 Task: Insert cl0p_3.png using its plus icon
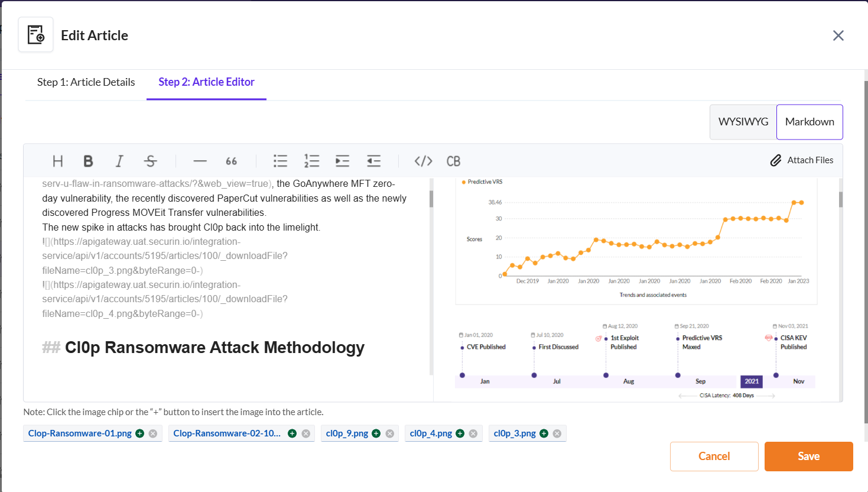click(x=544, y=433)
